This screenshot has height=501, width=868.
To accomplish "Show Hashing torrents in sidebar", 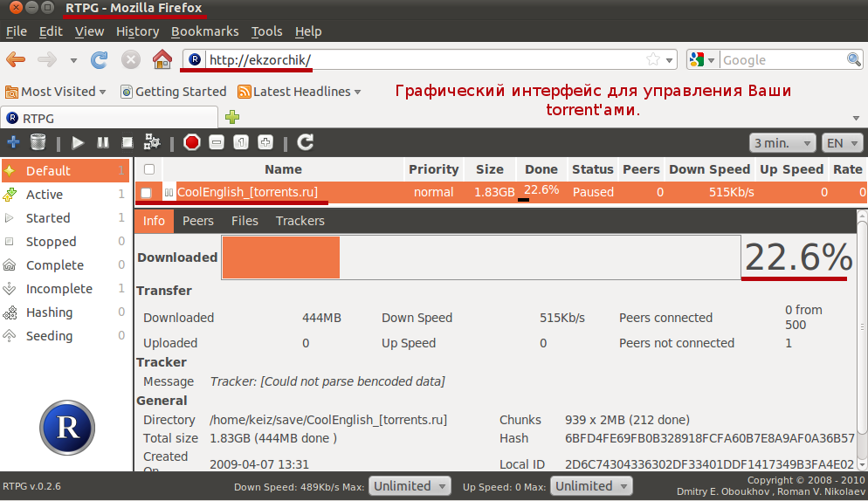I will tap(65, 312).
